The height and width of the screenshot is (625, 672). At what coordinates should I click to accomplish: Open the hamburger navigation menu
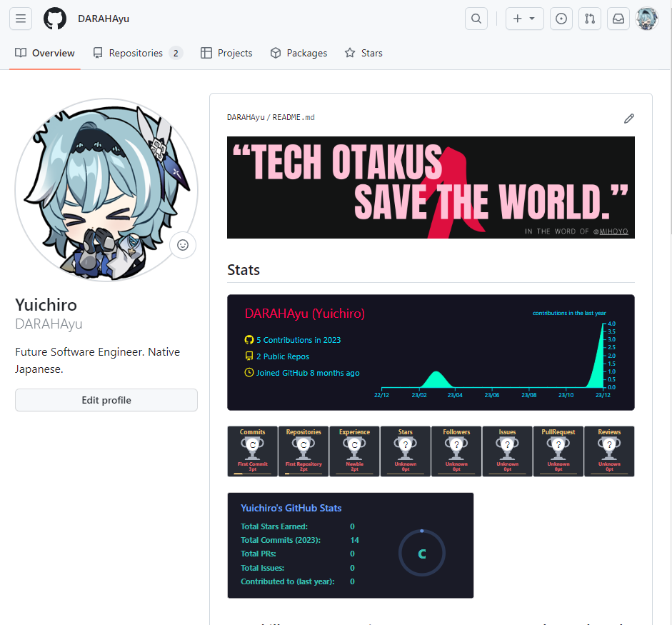pos(21,19)
